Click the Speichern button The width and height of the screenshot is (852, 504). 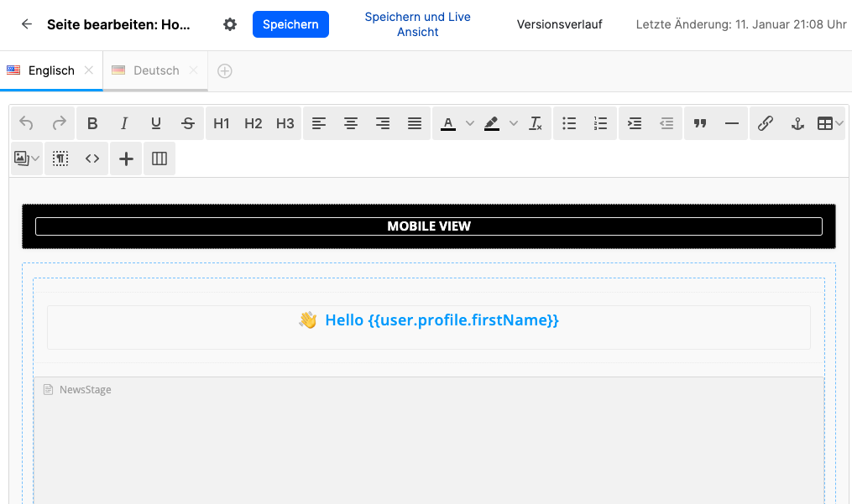(x=290, y=24)
